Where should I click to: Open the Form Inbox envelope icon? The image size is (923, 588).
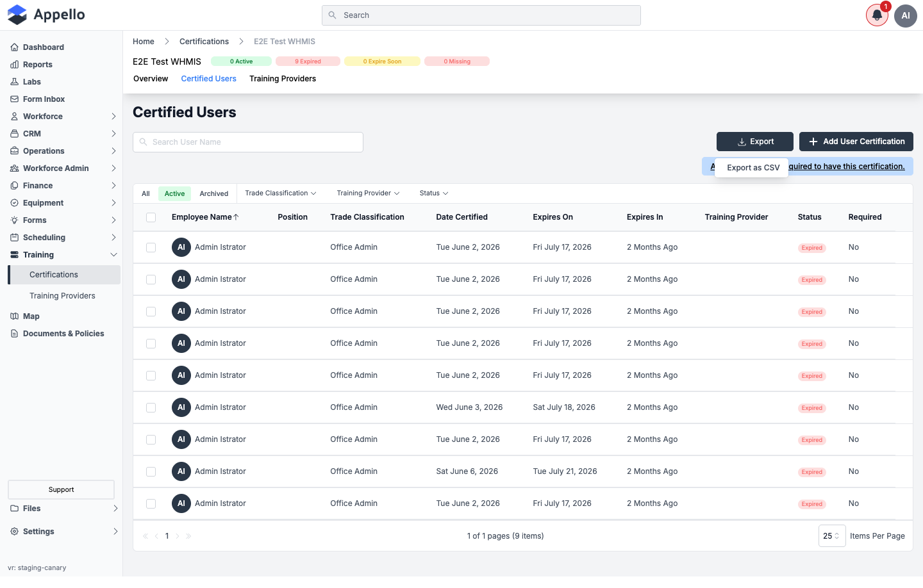coord(14,99)
